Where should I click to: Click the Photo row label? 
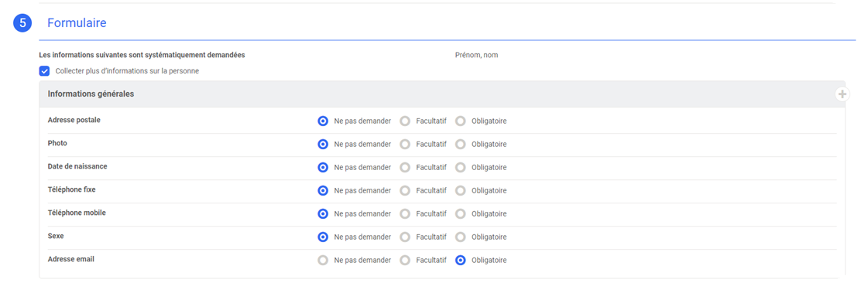(57, 143)
